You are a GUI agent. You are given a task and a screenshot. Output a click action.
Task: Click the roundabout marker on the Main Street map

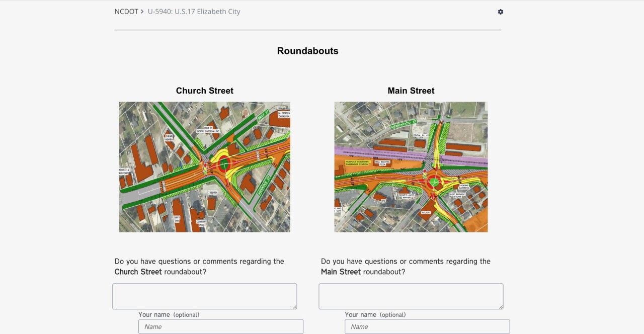pos(434,181)
